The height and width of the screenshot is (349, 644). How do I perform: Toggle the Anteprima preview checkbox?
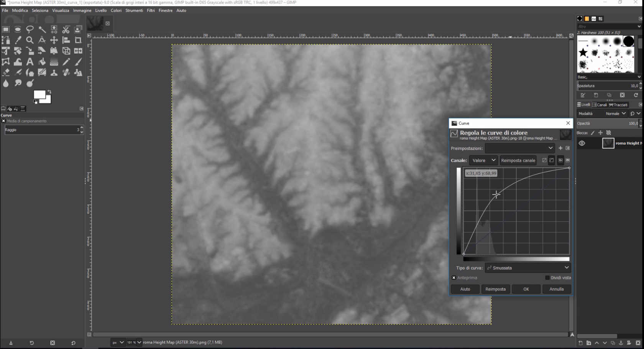coord(454,278)
